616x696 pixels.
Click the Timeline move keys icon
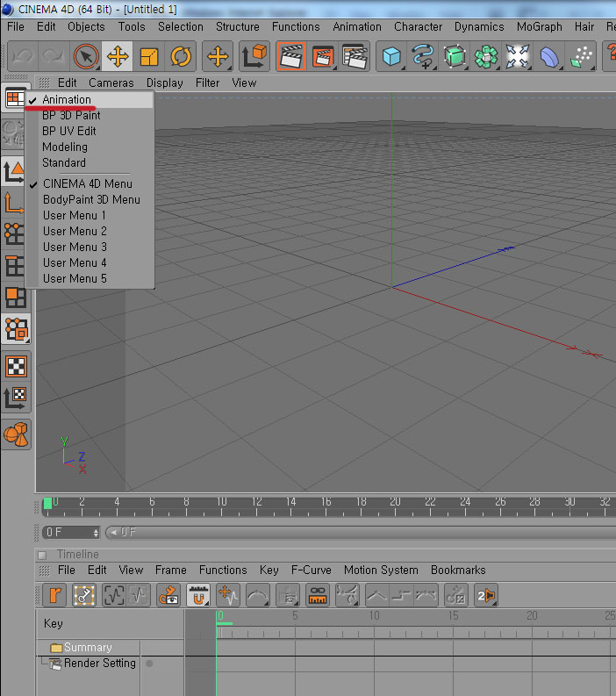227,595
